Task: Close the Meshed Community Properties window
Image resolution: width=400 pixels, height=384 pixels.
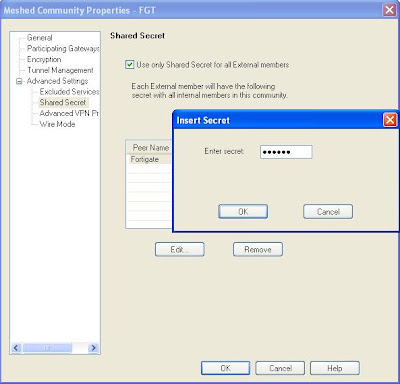Action: [389, 10]
